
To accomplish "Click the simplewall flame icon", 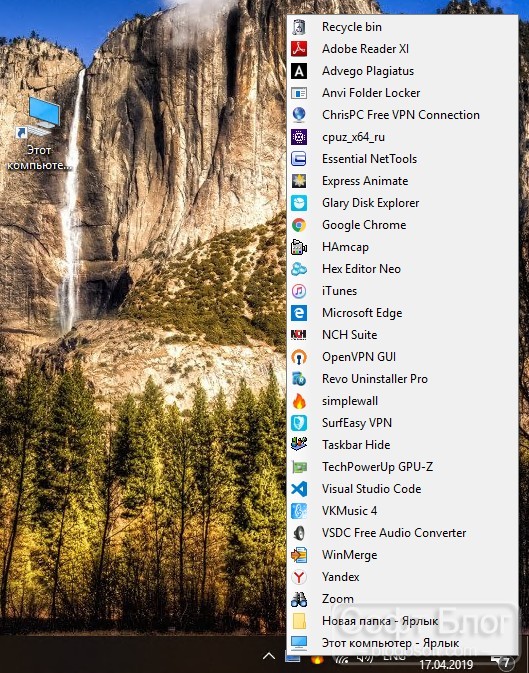I will coord(299,401).
